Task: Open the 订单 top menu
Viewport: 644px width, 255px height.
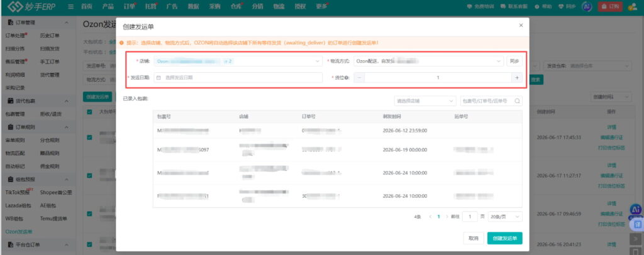Action: (x=129, y=6)
